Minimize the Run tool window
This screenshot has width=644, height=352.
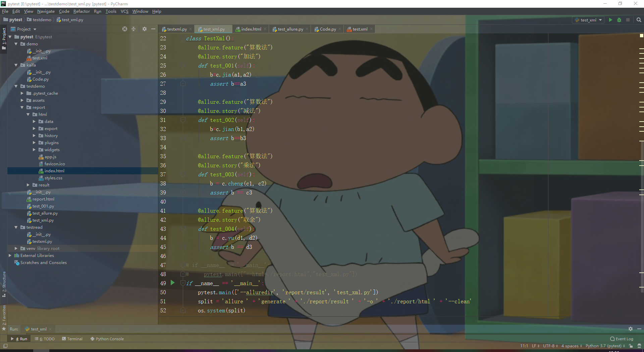pos(639,329)
